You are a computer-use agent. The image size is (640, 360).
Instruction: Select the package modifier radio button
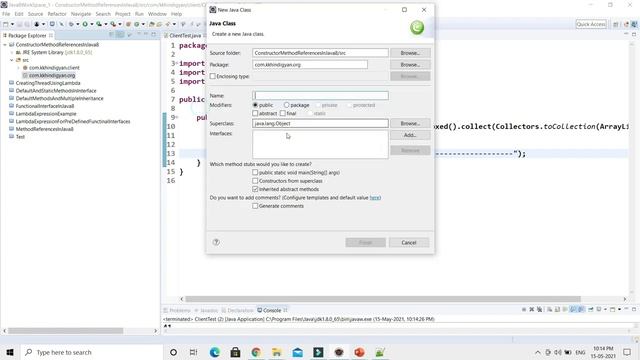click(287, 105)
